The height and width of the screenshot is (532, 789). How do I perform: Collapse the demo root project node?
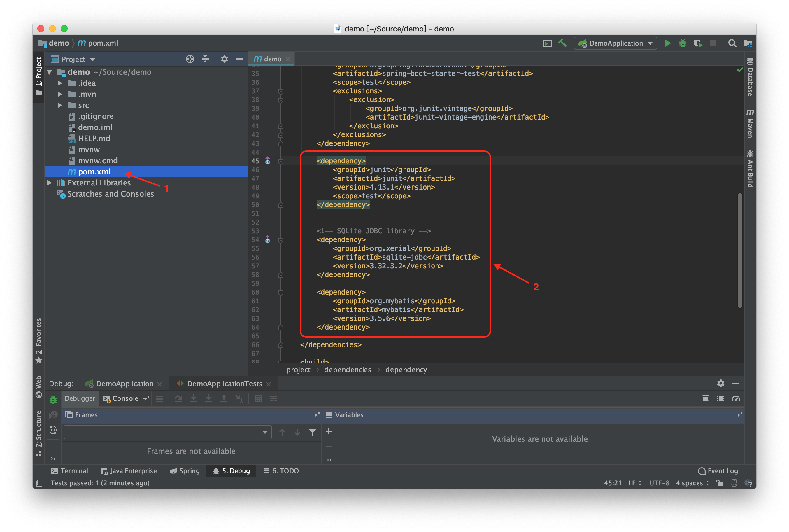[50, 72]
